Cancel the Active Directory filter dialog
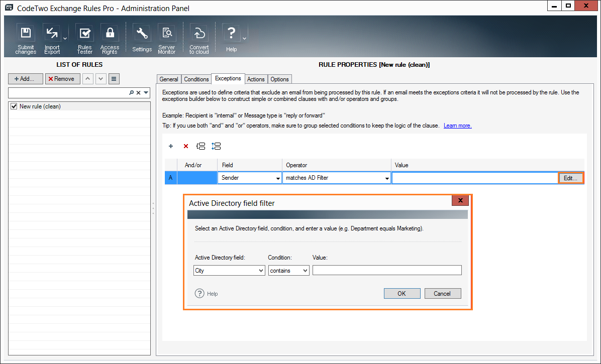Viewport: 601px width, 364px height. pyautogui.click(x=443, y=294)
